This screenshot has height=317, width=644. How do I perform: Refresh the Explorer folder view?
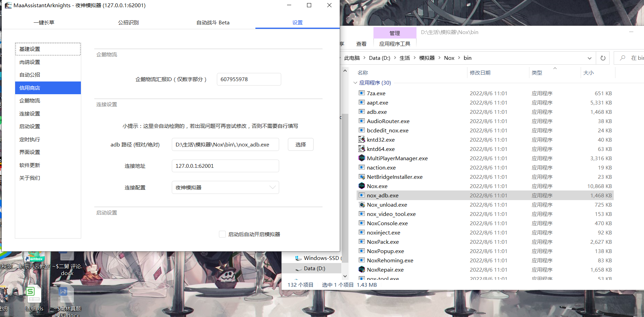[603, 58]
